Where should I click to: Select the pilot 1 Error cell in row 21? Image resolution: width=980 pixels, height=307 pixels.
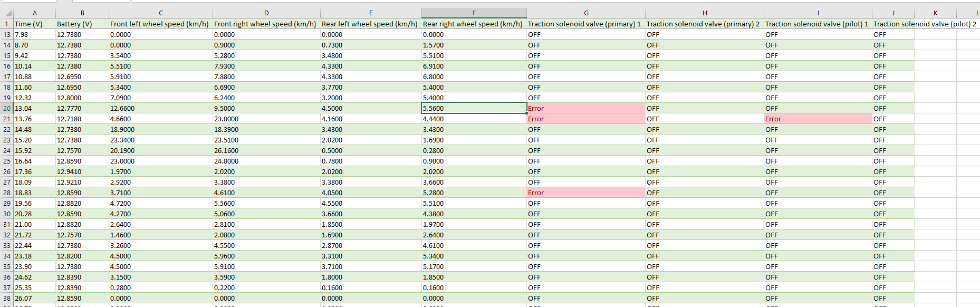[818, 119]
